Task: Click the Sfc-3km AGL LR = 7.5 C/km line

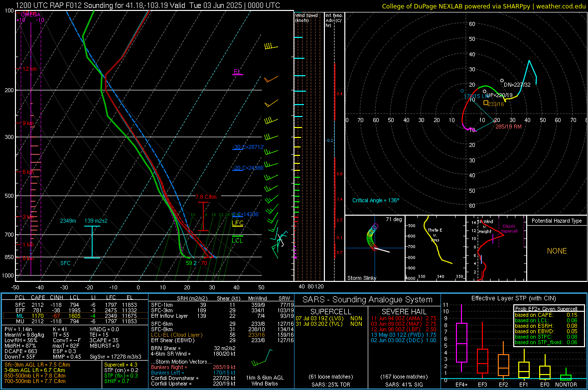Action: [37, 365]
